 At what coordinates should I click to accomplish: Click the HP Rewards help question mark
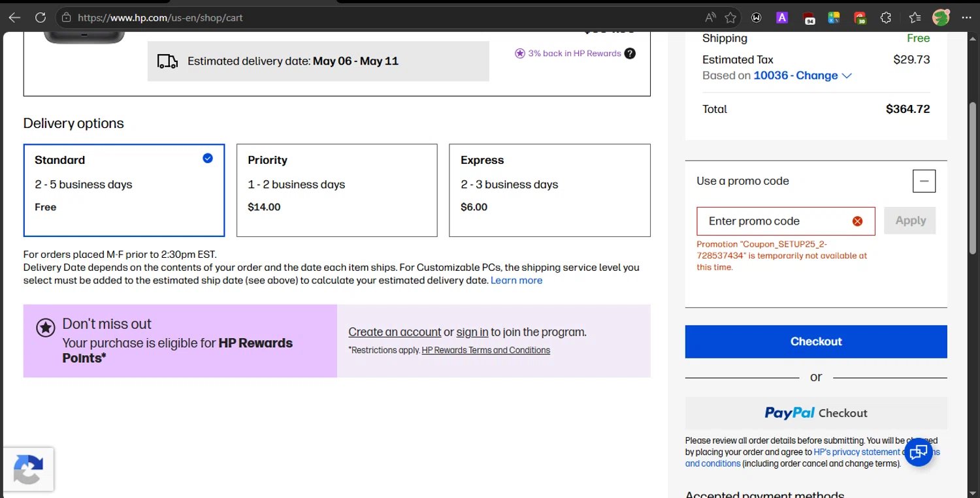point(630,54)
